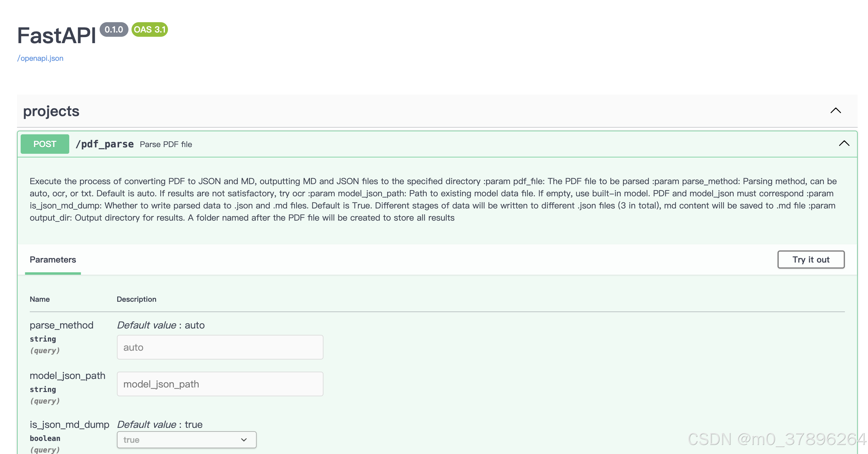Click the Description column header
868x454 pixels.
[136, 299]
